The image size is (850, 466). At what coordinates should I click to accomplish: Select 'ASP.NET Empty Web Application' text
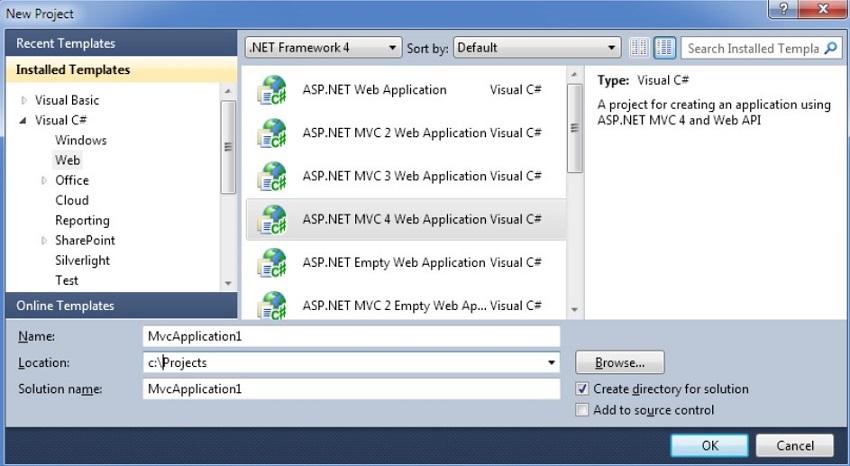pyautogui.click(x=395, y=263)
